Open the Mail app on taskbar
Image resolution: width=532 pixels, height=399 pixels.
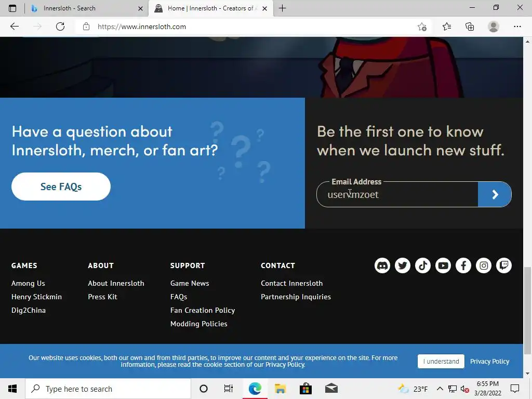pyautogui.click(x=331, y=389)
